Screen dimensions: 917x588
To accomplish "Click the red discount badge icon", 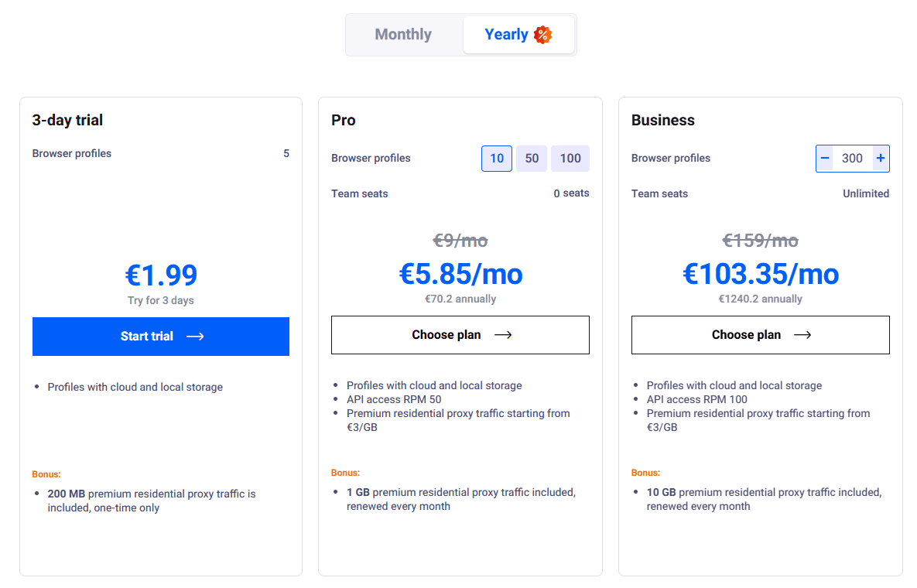I will click(x=544, y=34).
